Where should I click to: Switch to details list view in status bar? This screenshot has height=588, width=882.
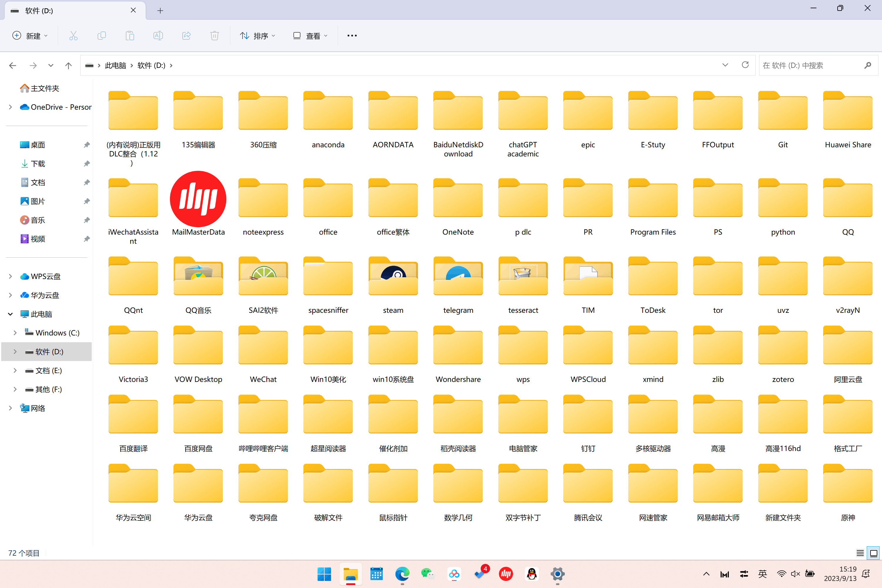tap(860, 553)
